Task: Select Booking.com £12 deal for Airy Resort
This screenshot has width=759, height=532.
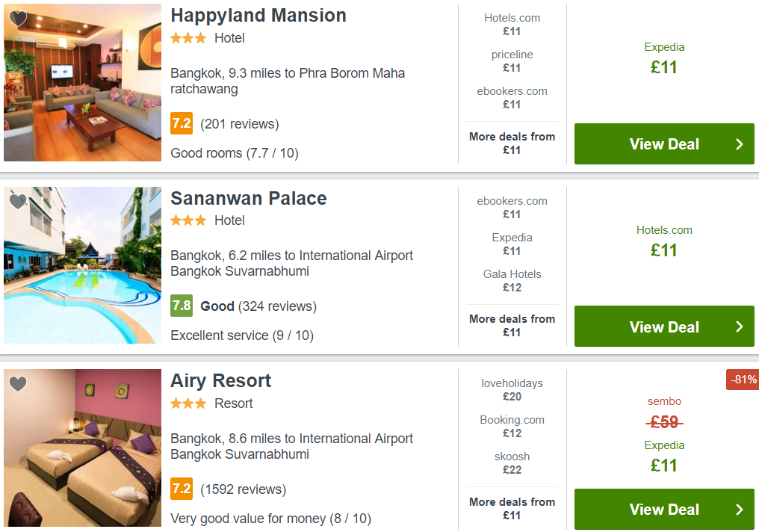Action: click(x=512, y=427)
